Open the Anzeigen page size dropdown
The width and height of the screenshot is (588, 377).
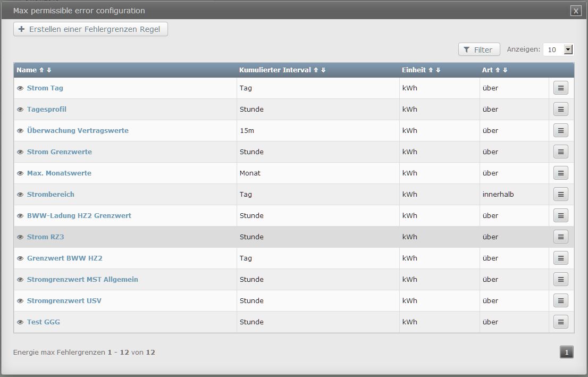(x=558, y=49)
